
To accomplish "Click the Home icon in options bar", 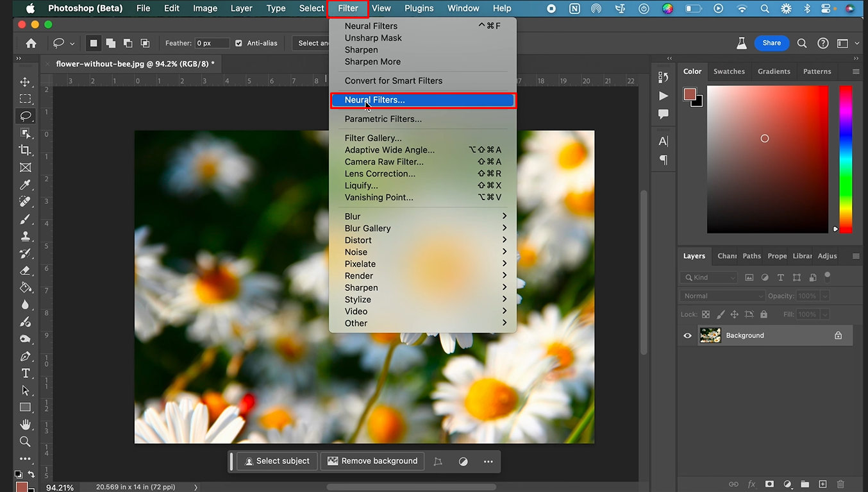I will (31, 43).
